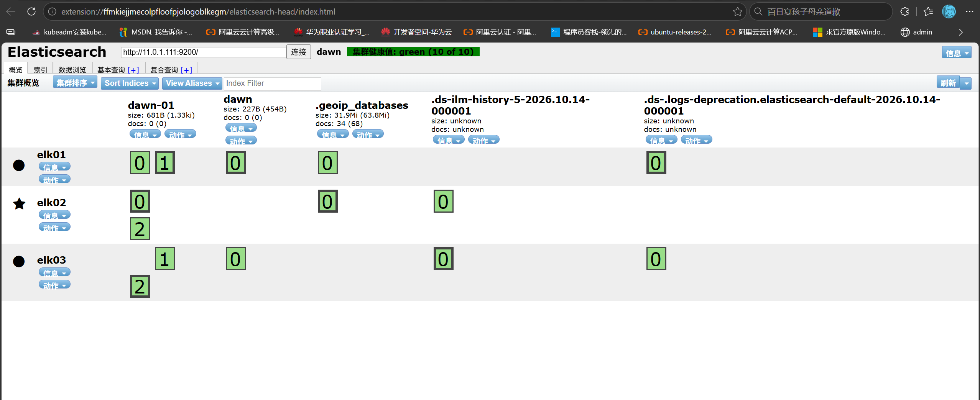Focus the Index Filter text field

pos(272,84)
